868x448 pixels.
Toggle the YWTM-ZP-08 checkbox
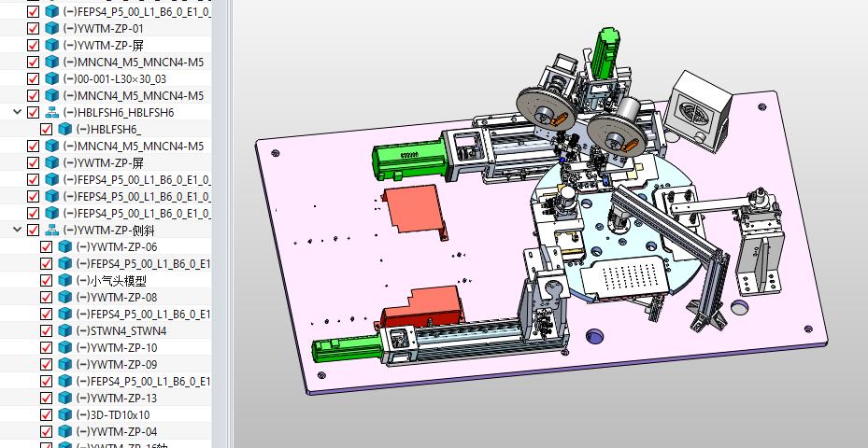(x=47, y=297)
